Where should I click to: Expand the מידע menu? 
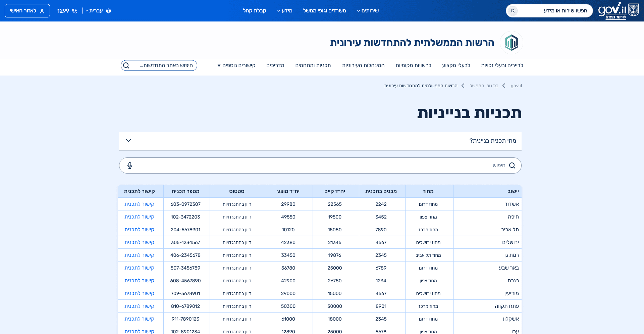[285, 11]
